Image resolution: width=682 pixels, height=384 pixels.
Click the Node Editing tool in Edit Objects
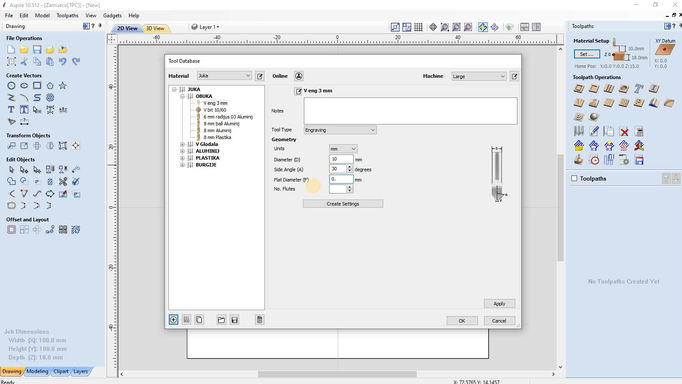click(24, 169)
